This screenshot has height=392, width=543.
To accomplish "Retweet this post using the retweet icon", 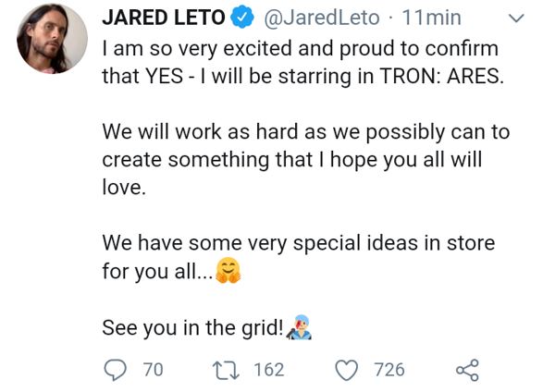I will pos(226,370).
